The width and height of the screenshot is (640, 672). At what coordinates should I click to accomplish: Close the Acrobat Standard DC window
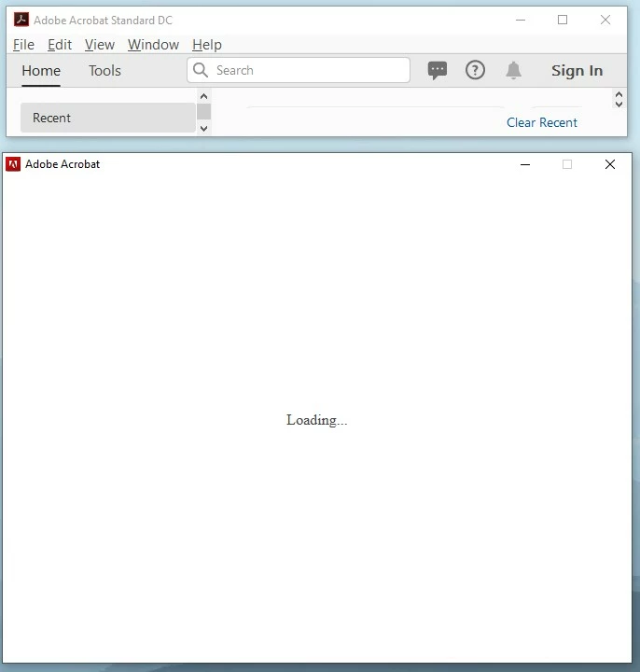click(605, 20)
